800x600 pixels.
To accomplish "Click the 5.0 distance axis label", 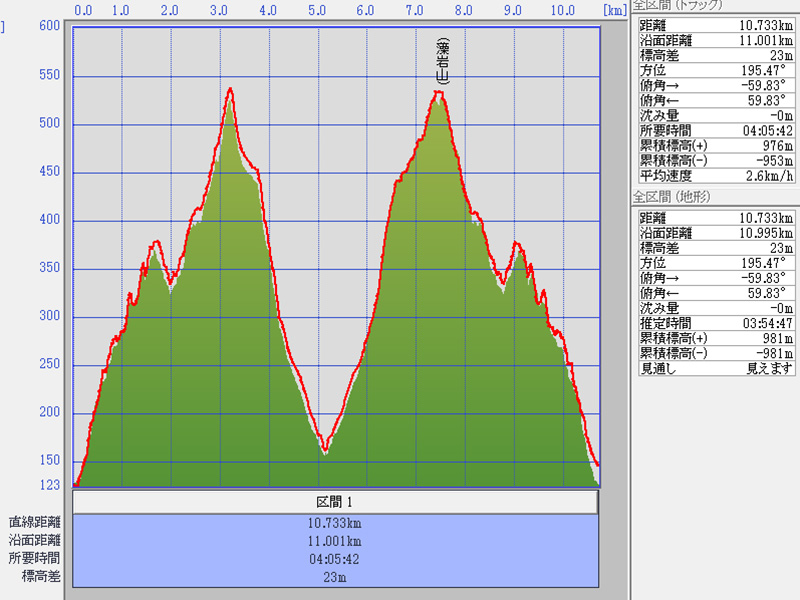I will tap(317, 10).
